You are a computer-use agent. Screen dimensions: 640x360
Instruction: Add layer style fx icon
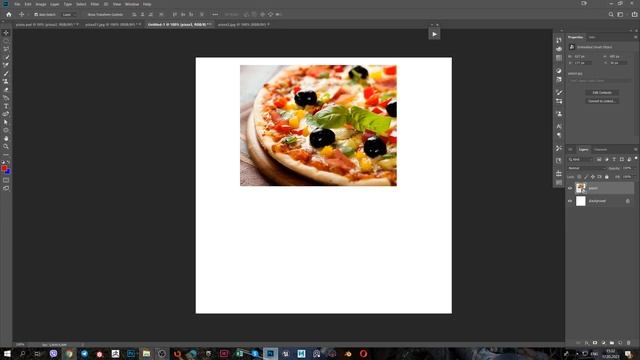pos(587,343)
